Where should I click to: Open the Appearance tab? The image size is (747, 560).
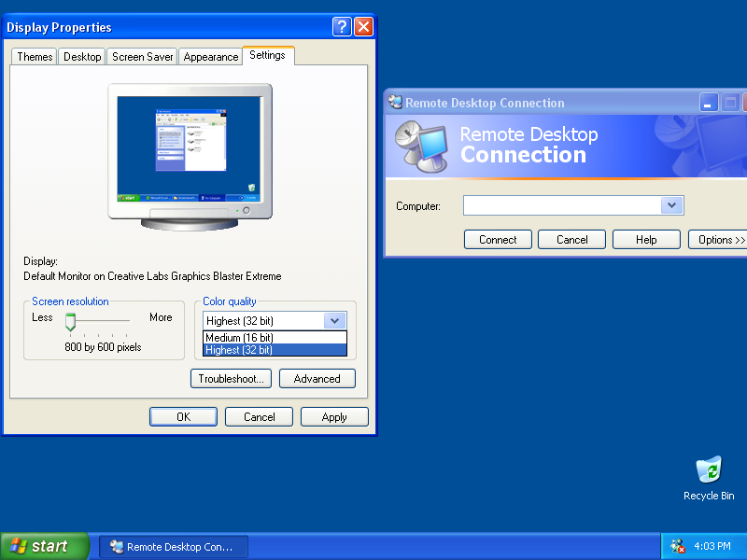coord(211,57)
